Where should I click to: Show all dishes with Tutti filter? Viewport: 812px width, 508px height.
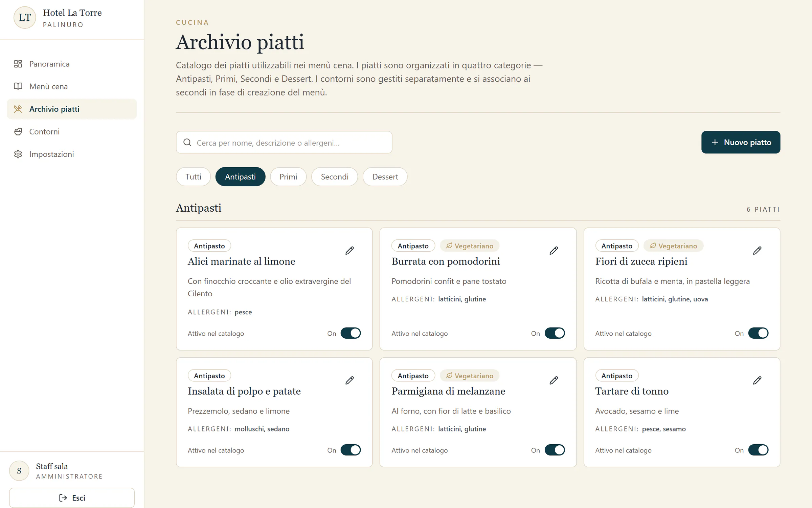pyautogui.click(x=193, y=177)
